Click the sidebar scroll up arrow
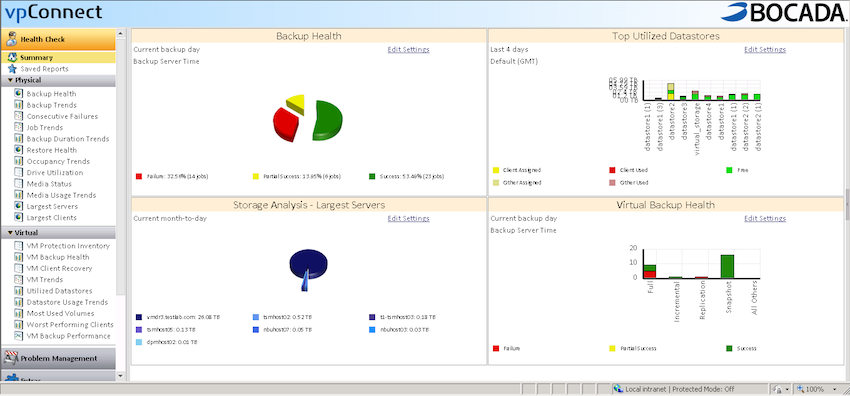This screenshot has height=396, width=850. 120,34
